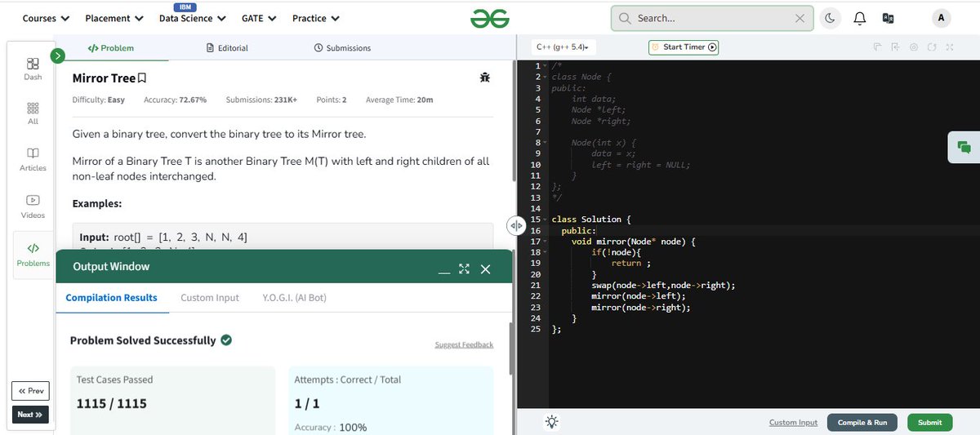Click the Accuracy: 72.67% text
The height and width of the screenshot is (435, 980).
click(x=176, y=100)
